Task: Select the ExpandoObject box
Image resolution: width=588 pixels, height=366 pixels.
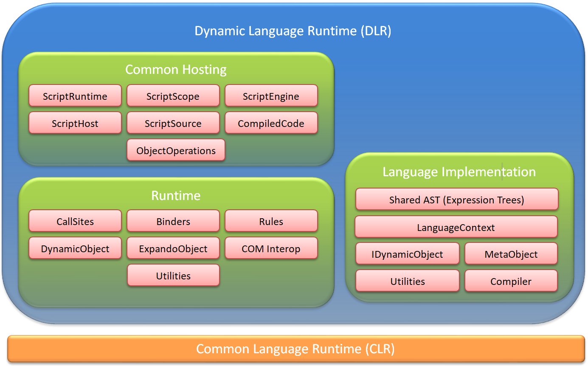Action: pyautogui.click(x=173, y=248)
